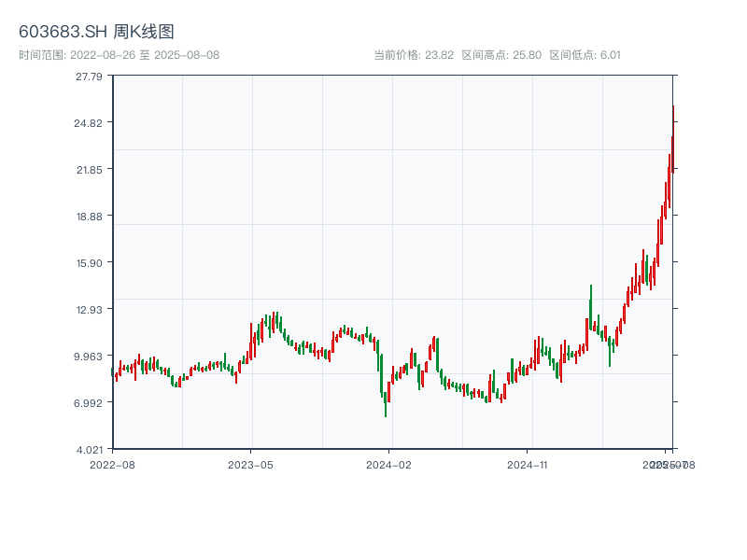Screen dimensions: 747x560
Task: Click the 2024-02 x-axis date label
Action: (388, 464)
